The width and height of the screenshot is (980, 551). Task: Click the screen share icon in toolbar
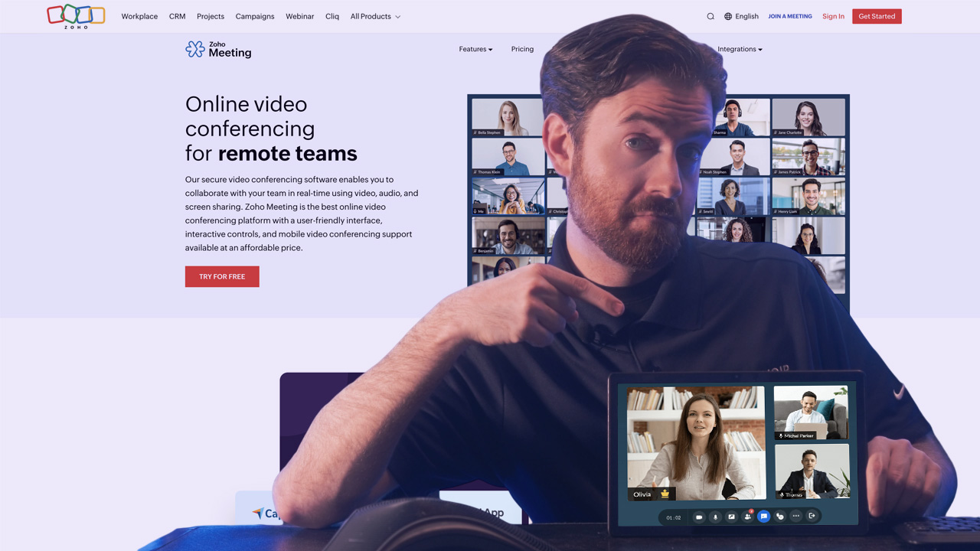coord(731,517)
